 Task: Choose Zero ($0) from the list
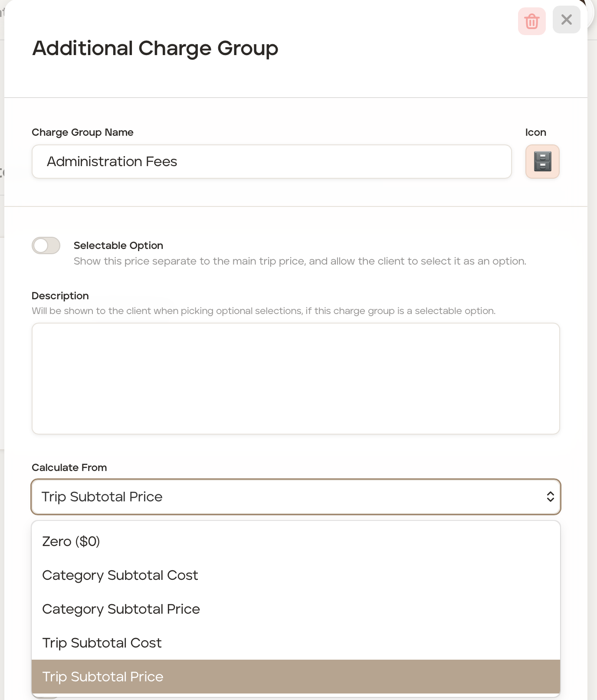coord(71,541)
